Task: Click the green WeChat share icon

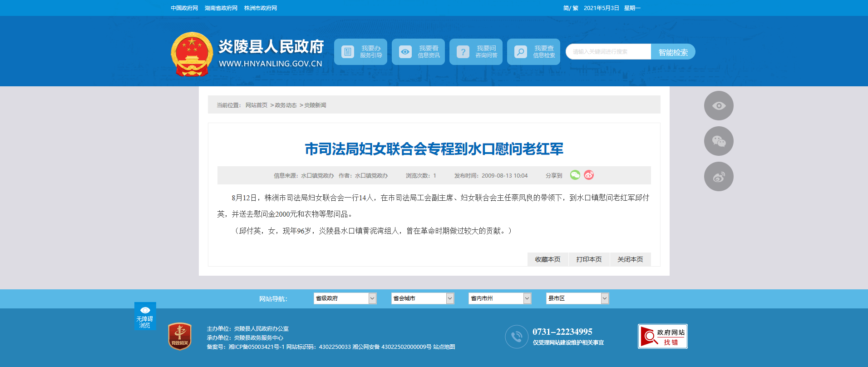Action: tap(575, 175)
